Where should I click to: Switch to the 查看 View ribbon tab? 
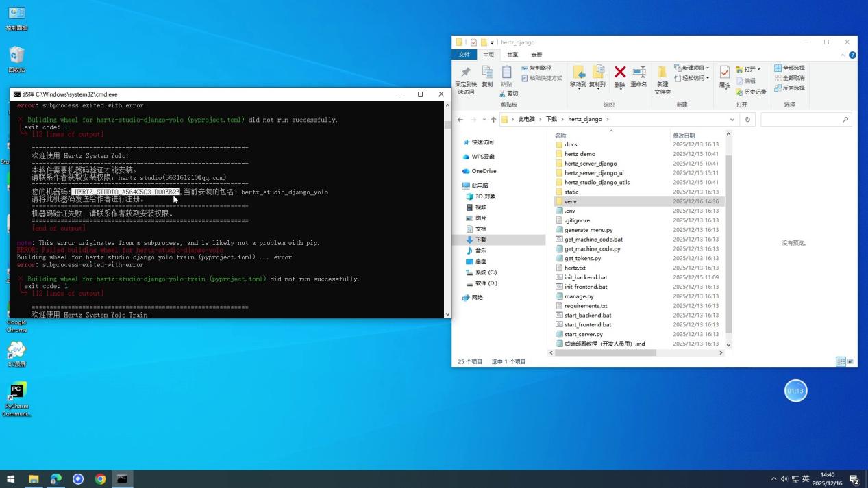click(536, 54)
